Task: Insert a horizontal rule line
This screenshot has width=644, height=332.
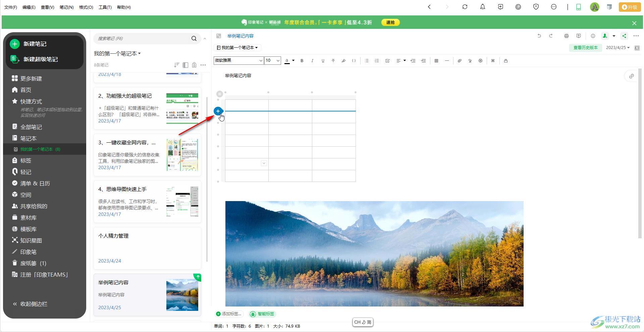Action: (x=447, y=61)
